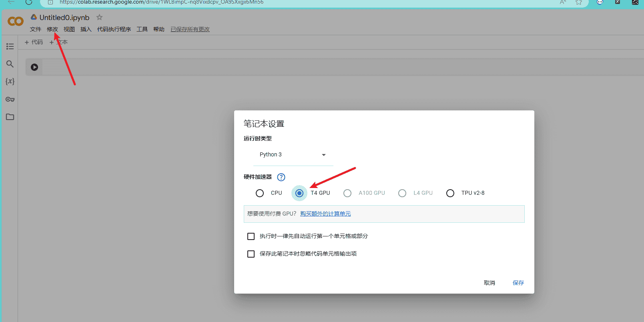Click the Colab CO logo
Viewport: 644px width, 322px height.
coord(16,21)
